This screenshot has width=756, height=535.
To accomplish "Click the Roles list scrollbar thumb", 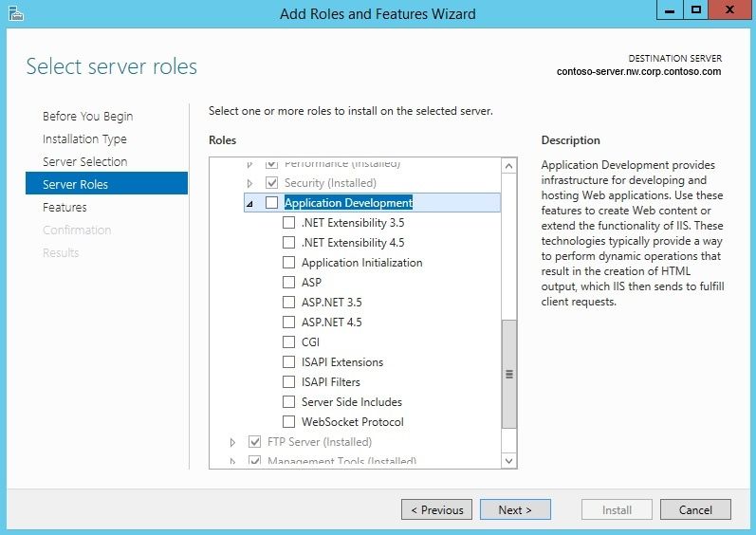I will coord(508,374).
